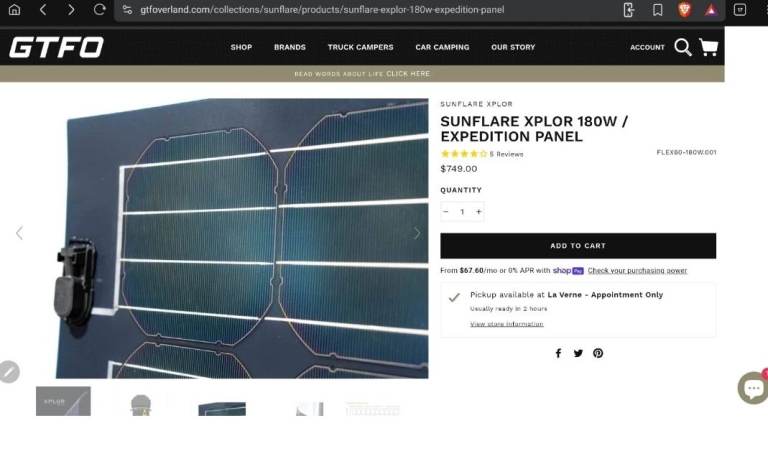Select the XPLOR logo thumbnail
This screenshot has height=469, width=768.
click(63, 402)
